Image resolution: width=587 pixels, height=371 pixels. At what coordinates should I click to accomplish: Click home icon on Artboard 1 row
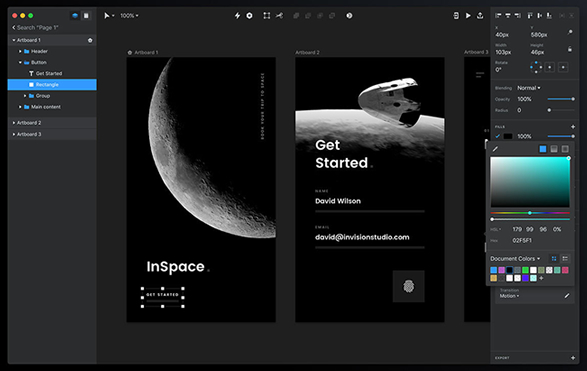click(90, 40)
